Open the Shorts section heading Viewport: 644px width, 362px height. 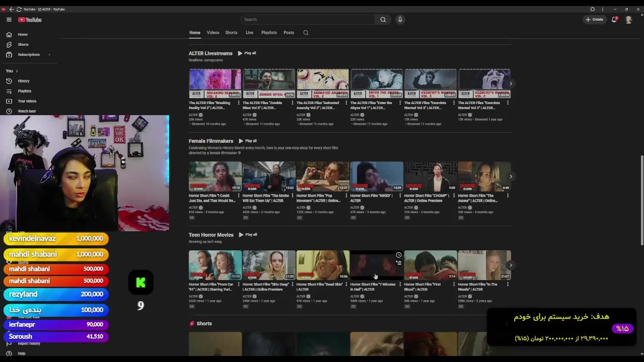tap(204, 324)
